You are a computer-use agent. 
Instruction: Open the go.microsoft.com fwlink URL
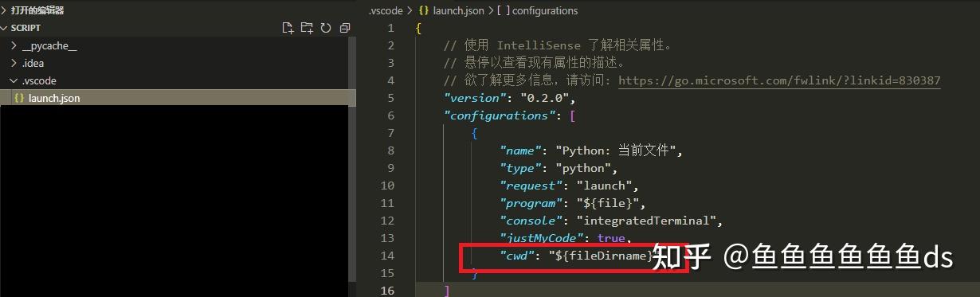(x=779, y=80)
